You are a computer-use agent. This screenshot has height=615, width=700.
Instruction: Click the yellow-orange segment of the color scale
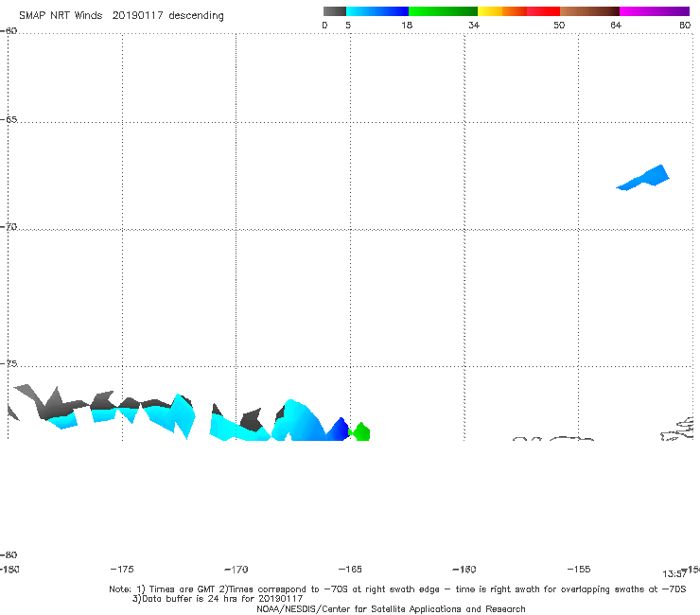(x=502, y=11)
